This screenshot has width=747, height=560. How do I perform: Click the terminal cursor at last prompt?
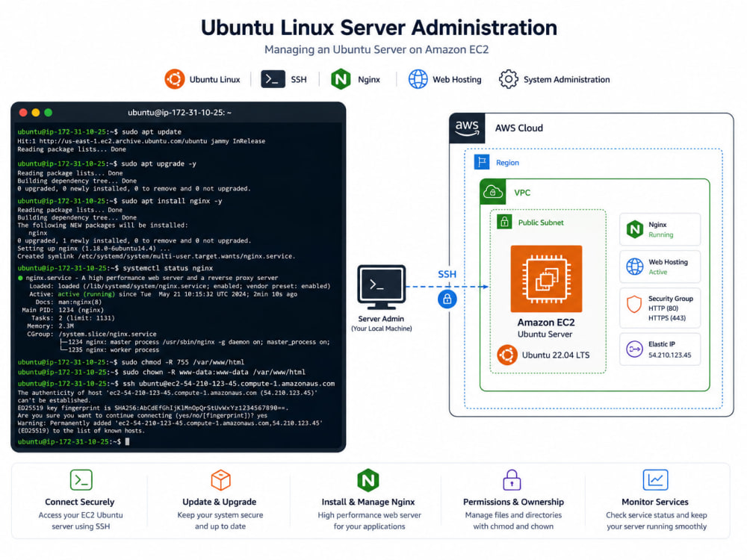127,442
